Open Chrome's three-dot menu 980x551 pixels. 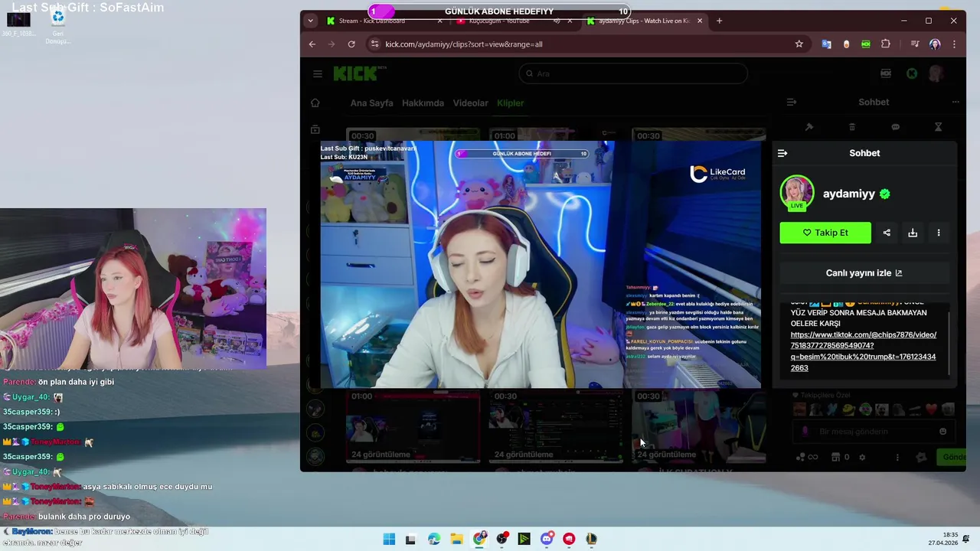pyautogui.click(x=955, y=44)
